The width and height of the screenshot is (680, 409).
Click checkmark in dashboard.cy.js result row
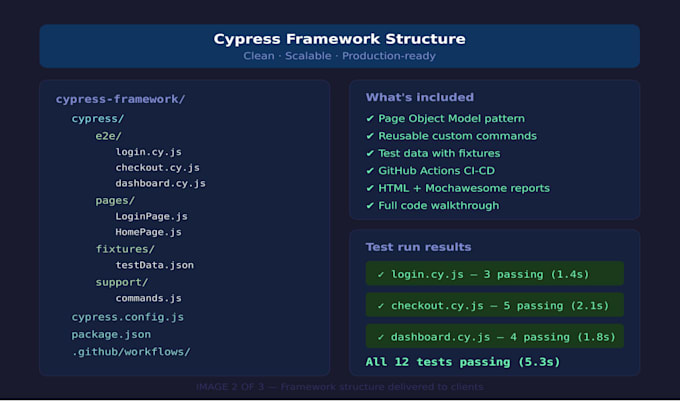(381, 337)
